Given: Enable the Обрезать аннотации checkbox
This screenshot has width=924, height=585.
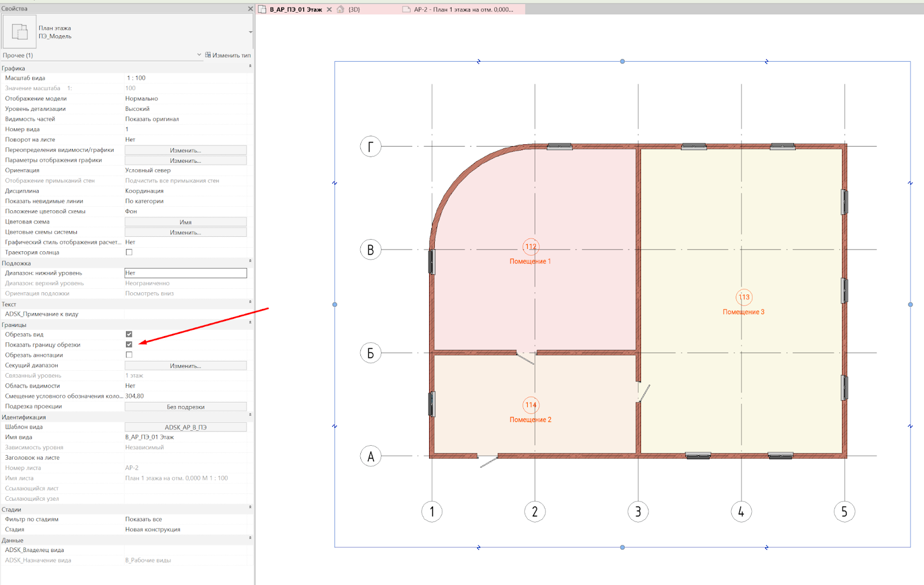Looking at the screenshot, I should (129, 355).
